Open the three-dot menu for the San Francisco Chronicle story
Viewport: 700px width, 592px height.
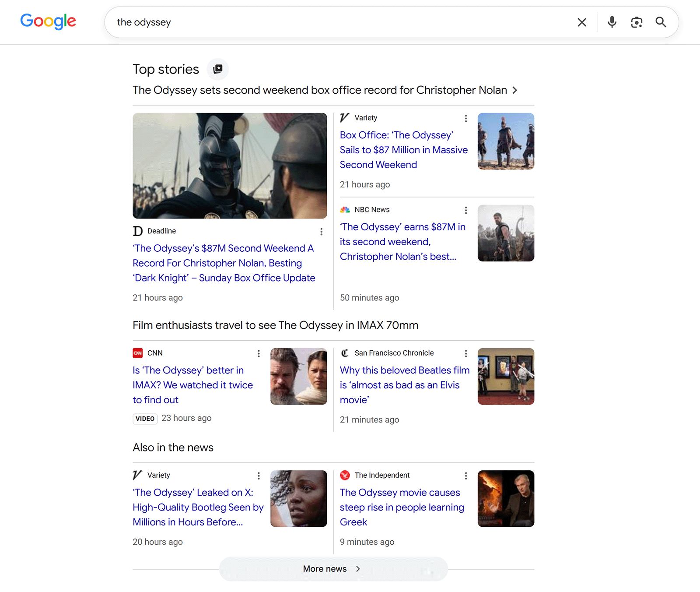(x=466, y=353)
